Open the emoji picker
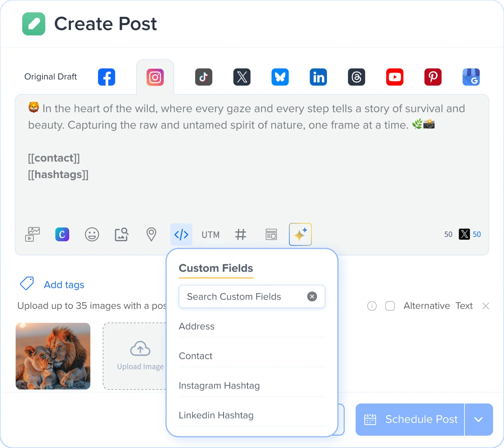504x448 pixels. point(92,234)
